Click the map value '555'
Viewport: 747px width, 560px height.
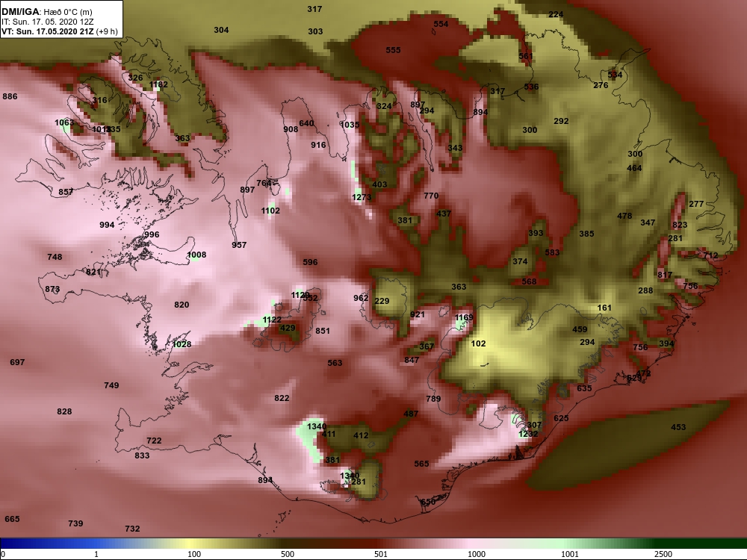coord(393,49)
